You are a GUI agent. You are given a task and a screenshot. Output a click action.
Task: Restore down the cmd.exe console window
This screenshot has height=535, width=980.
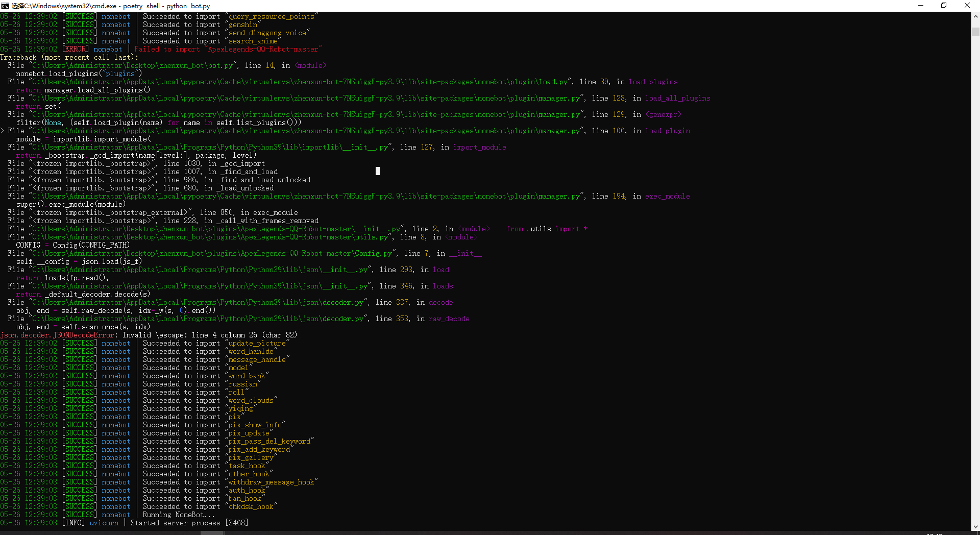[944, 6]
